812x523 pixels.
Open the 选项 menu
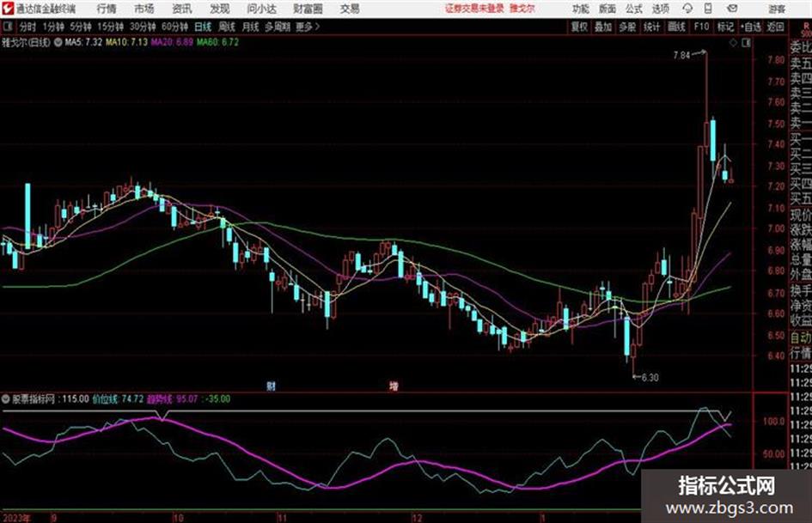[x=660, y=9]
